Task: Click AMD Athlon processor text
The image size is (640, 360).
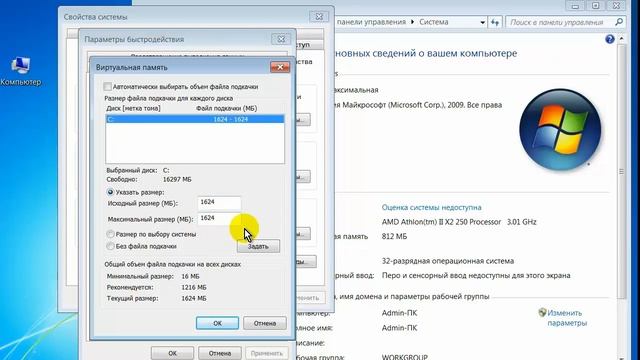Action: pos(459,222)
